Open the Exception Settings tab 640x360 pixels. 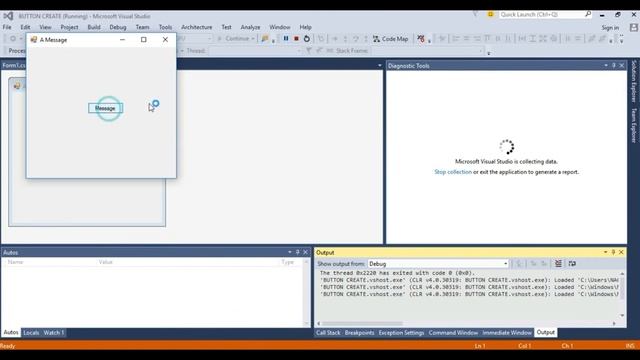401,333
